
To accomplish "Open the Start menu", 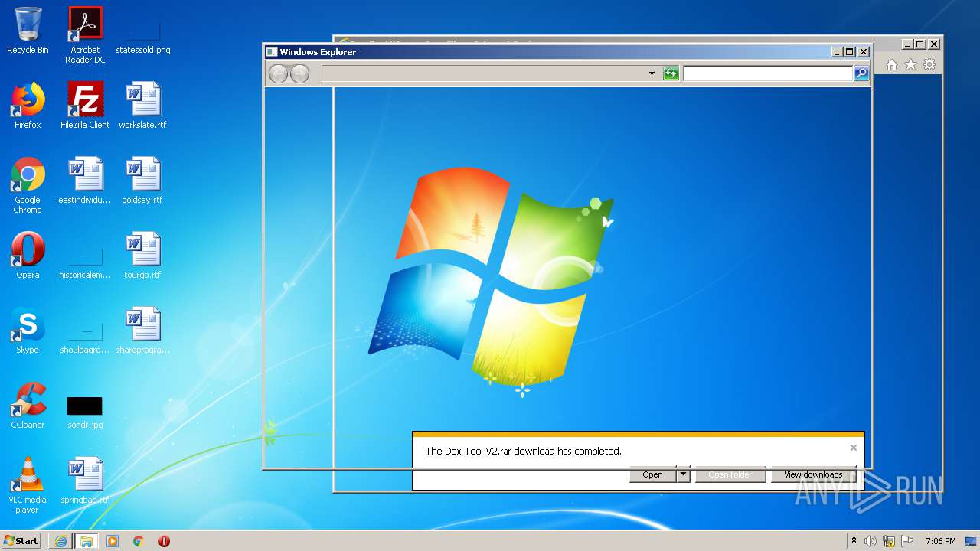I will click(x=21, y=540).
